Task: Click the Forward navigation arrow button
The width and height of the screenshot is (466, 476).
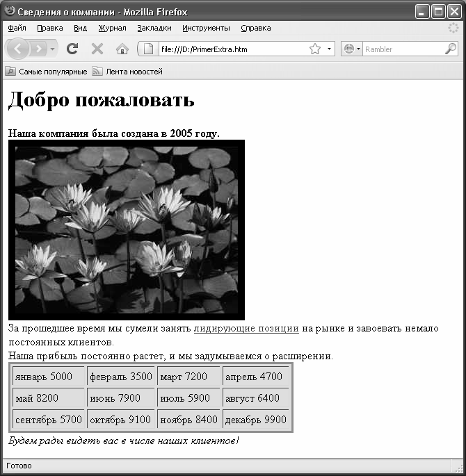Action: (38, 49)
